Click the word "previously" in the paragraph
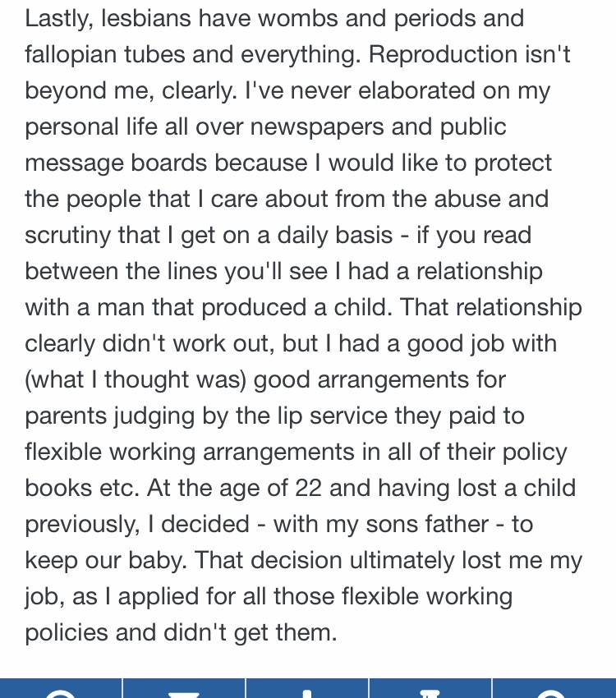 (83, 525)
